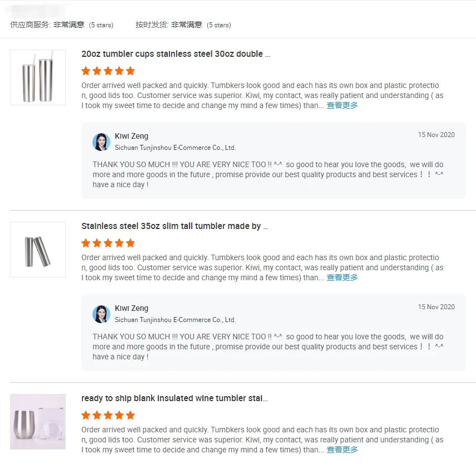Click Kiwi Zeng name in first reply
Viewport: 476px width, 463px height.
click(x=132, y=136)
